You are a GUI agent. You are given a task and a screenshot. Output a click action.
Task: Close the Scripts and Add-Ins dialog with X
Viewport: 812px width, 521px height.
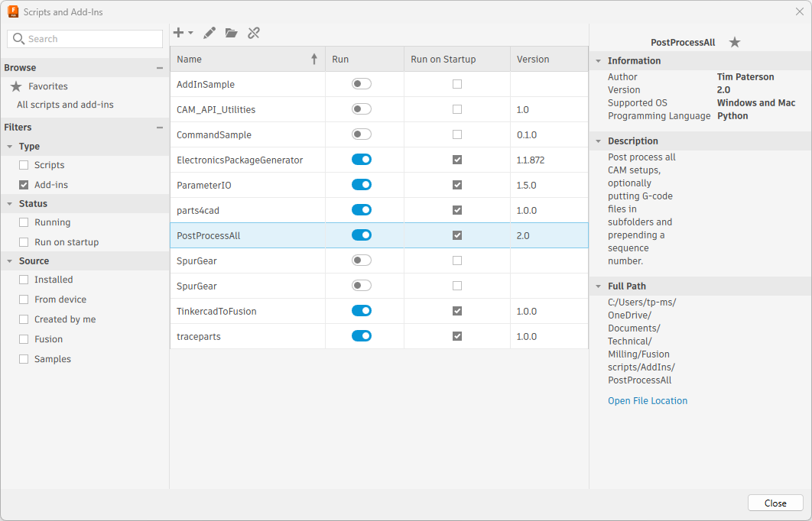click(x=799, y=11)
